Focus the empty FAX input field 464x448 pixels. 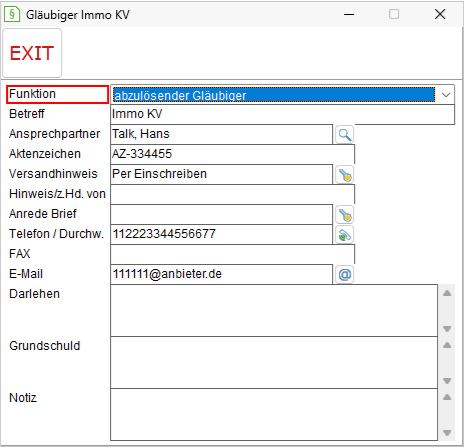tap(232, 254)
